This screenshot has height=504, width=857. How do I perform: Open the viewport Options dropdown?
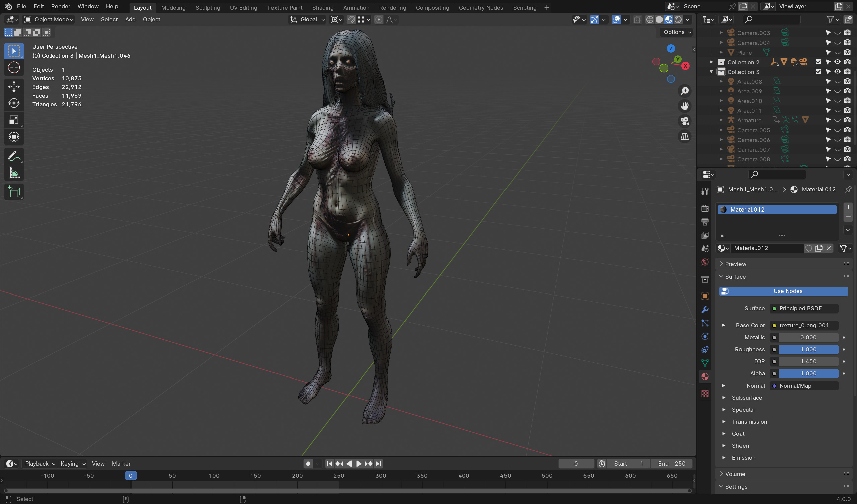coord(677,32)
